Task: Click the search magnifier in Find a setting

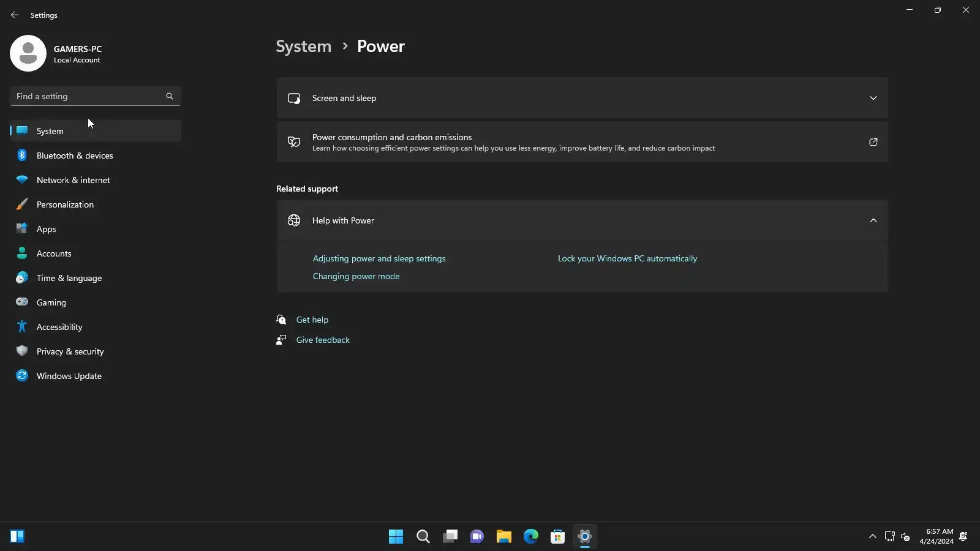Action: tap(170, 96)
